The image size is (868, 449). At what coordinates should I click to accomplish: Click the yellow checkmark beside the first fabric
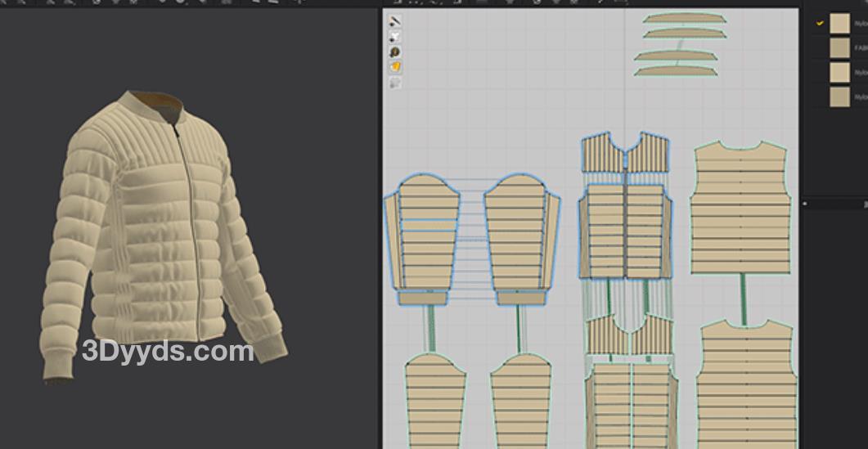tap(819, 24)
